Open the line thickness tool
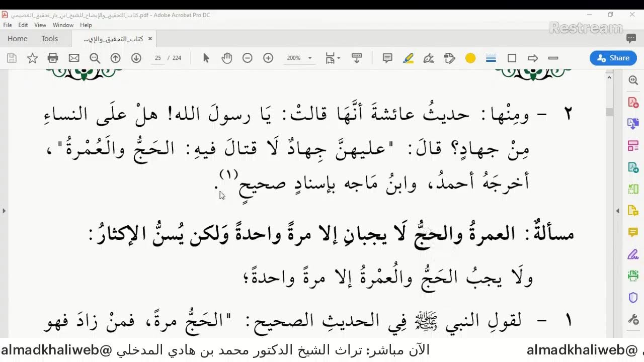Image resolution: width=644 pixels, height=362 pixels. (x=491, y=58)
